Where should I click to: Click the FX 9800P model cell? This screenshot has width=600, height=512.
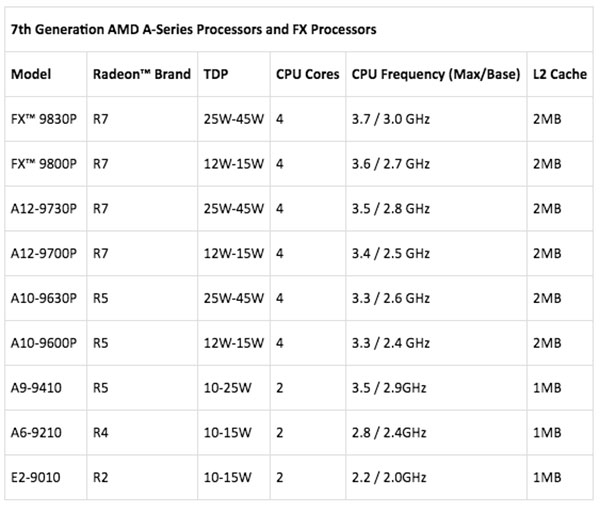(45, 164)
